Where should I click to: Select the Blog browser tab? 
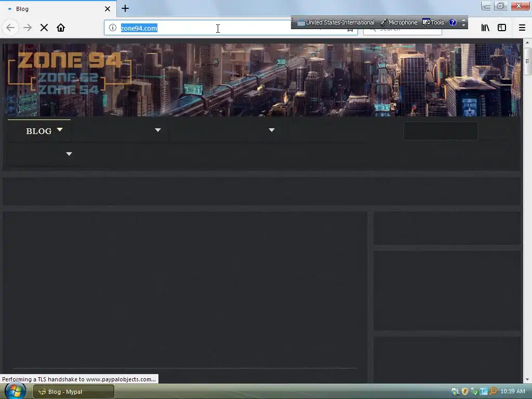click(58, 9)
